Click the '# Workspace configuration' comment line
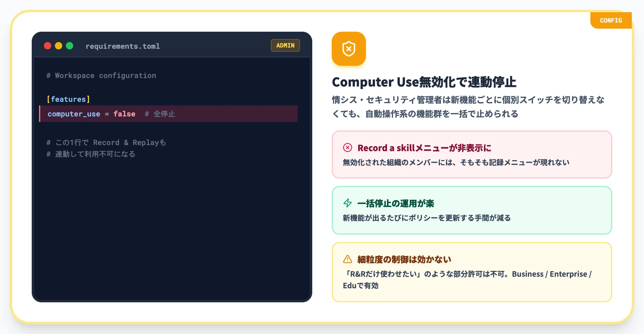644x334 pixels. (x=101, y=76)
